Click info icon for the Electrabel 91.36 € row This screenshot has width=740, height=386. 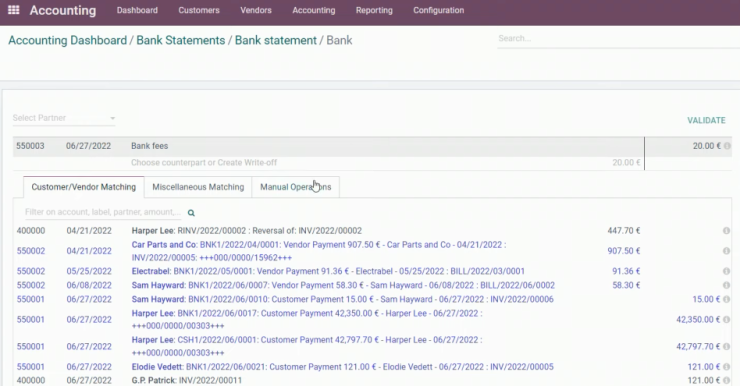(x=726, y=271)
